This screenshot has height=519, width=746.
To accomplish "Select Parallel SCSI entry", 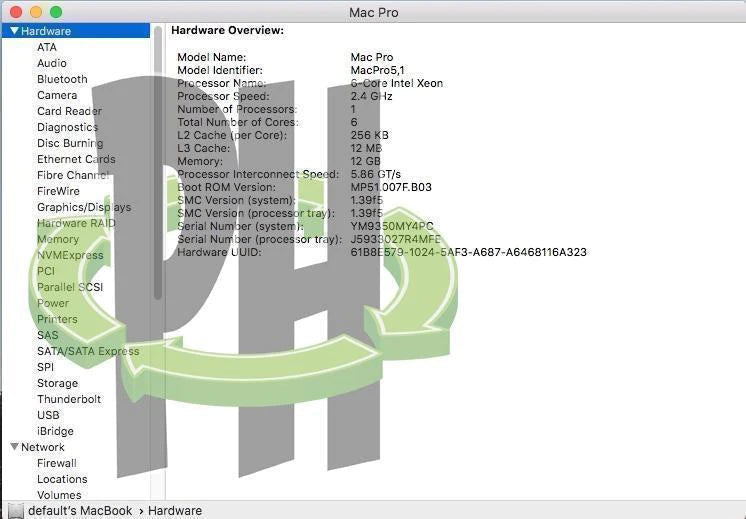I will (70, 287).
